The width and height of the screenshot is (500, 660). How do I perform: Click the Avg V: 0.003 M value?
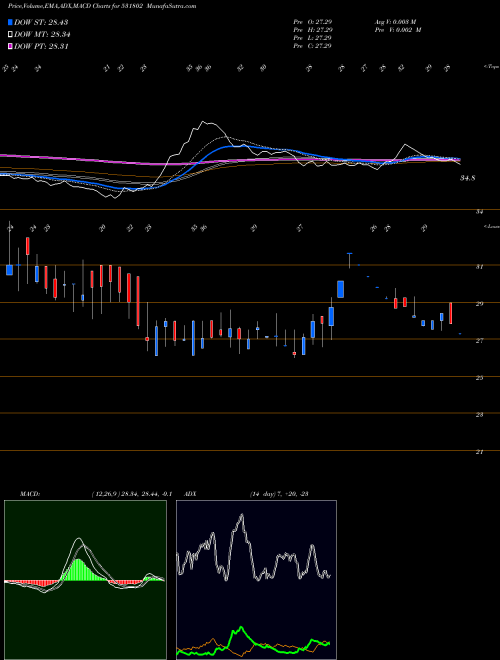[x=395, y=21]
